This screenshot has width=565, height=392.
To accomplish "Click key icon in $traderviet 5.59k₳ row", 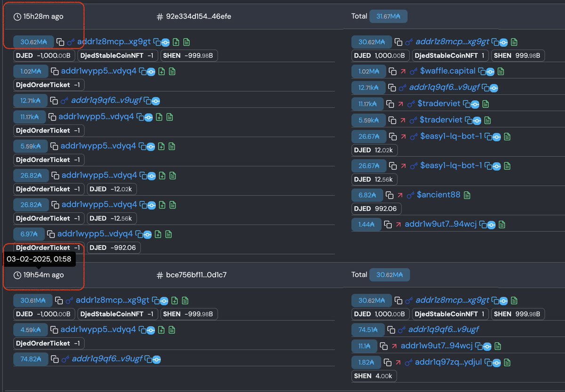I will (x=413, y=120).
